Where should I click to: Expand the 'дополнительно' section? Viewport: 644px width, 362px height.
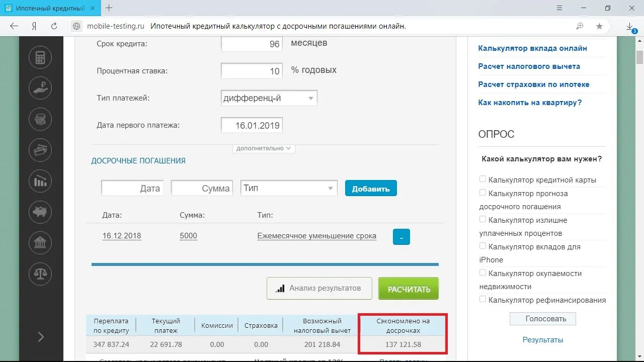(x=264, y=148)
